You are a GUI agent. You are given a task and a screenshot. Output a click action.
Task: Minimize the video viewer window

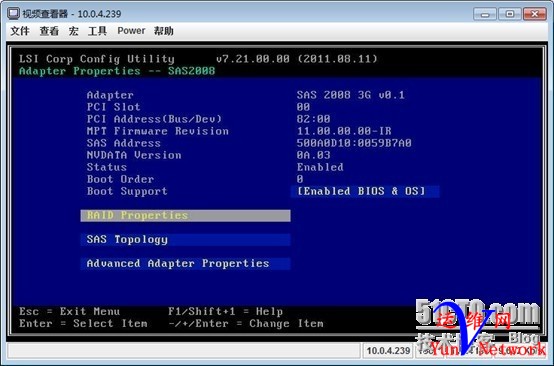point(485,14)
